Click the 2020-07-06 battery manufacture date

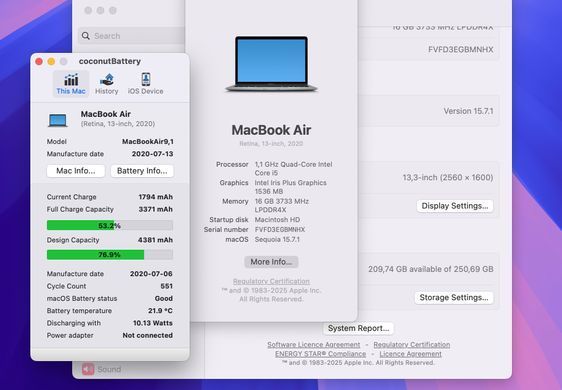point(151,274)
